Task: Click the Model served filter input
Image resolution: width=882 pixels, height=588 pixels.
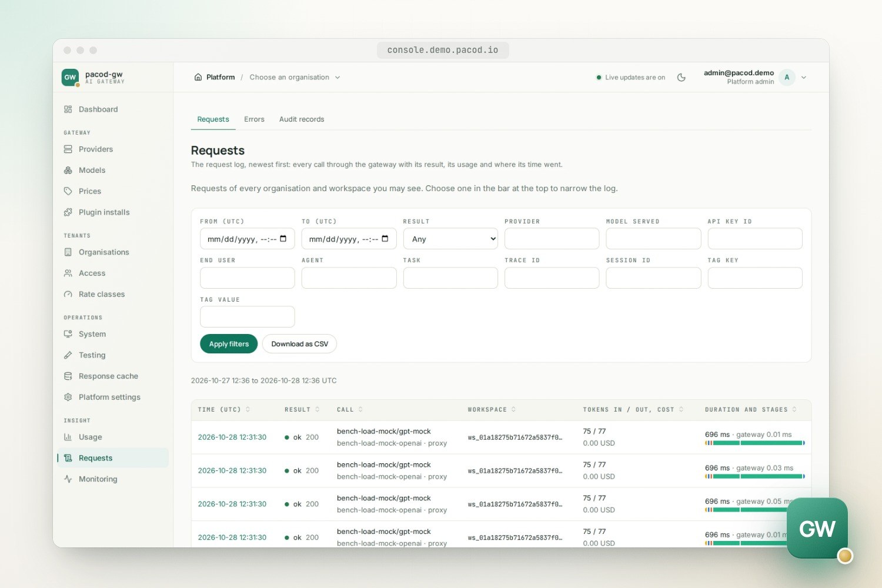Action: 653,239
